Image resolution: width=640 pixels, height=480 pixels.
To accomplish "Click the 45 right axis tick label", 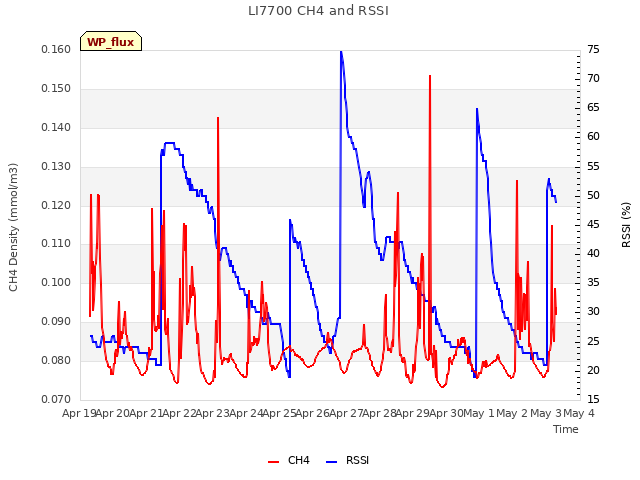I will click(593, 224).
